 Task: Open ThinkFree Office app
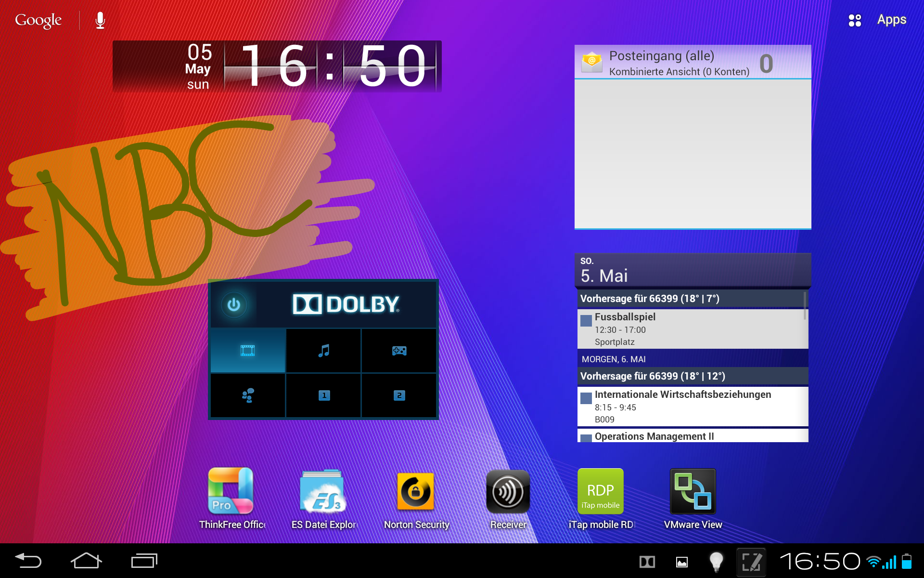coord(231,491)
